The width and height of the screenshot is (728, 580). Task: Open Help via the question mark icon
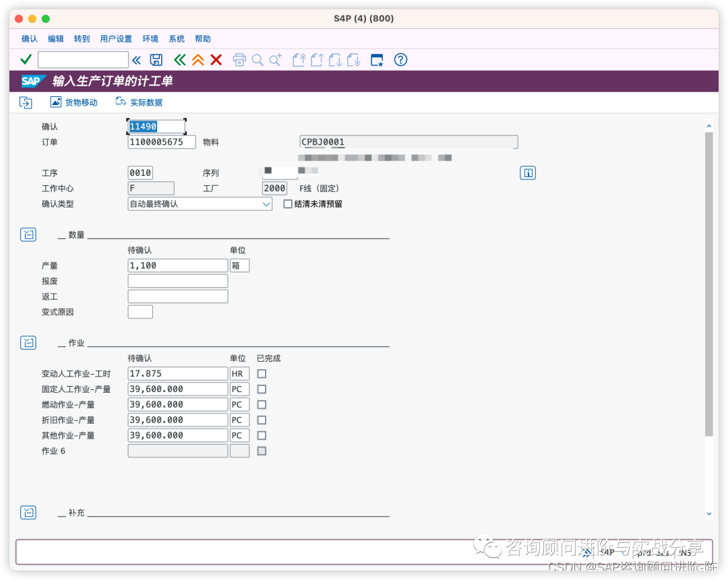click(x=400, y=60)
